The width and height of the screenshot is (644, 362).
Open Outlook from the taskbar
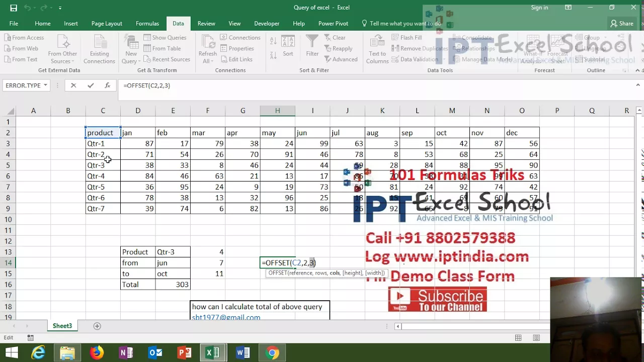pyautogui.click(x=155, y=353)
